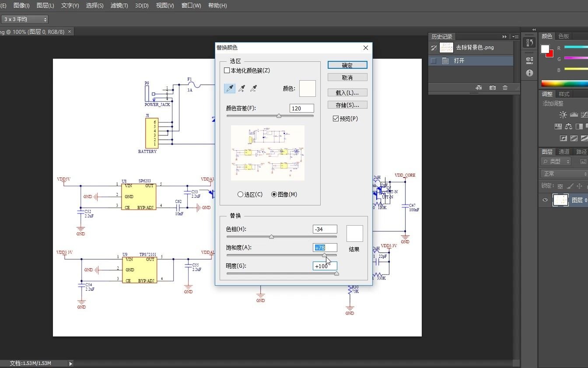Click the 颜色 sample swatch in dialog

(x=308, y=88)
